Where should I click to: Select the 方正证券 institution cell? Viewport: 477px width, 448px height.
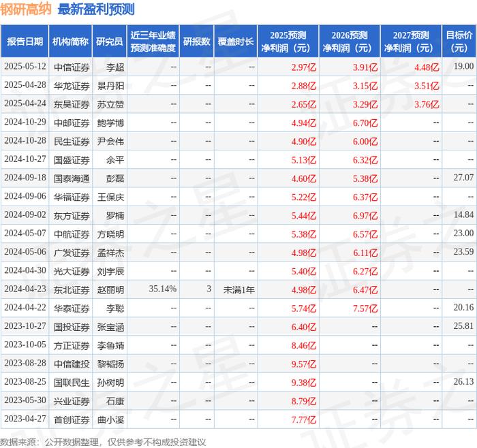tap(72, 345)
